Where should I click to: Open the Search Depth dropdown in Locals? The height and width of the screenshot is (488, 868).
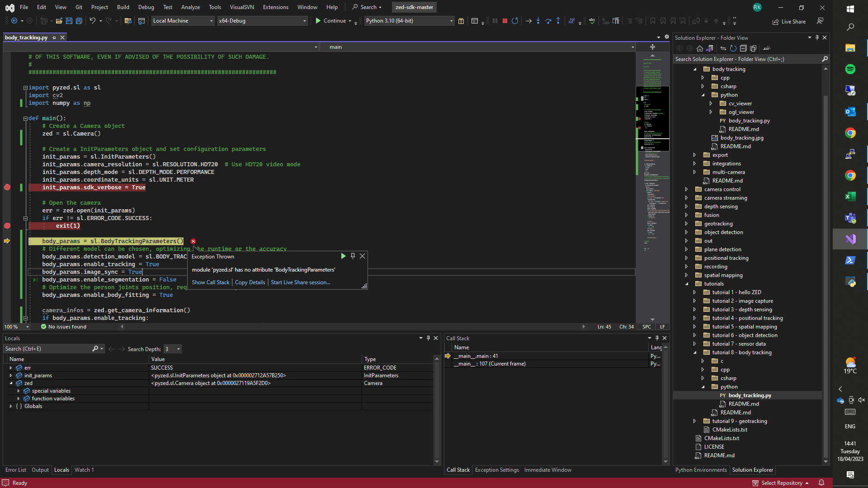click(x=178, y=349)
